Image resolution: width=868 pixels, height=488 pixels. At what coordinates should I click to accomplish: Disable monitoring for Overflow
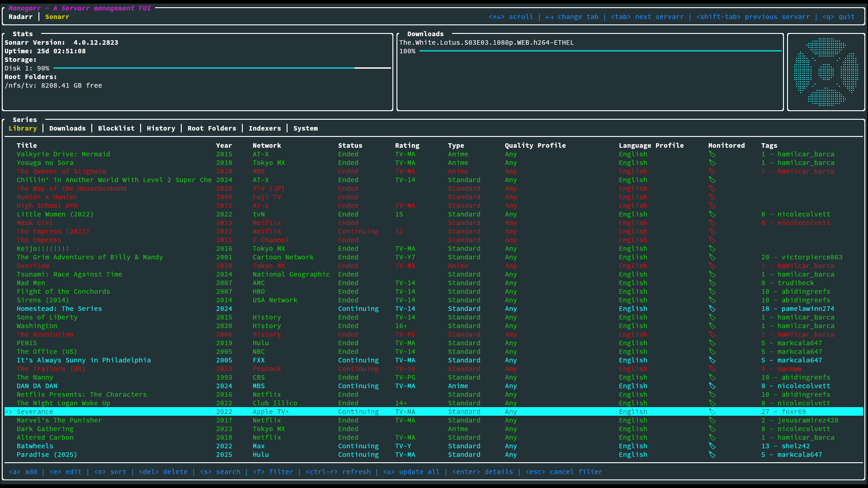(x=712, y=266)
